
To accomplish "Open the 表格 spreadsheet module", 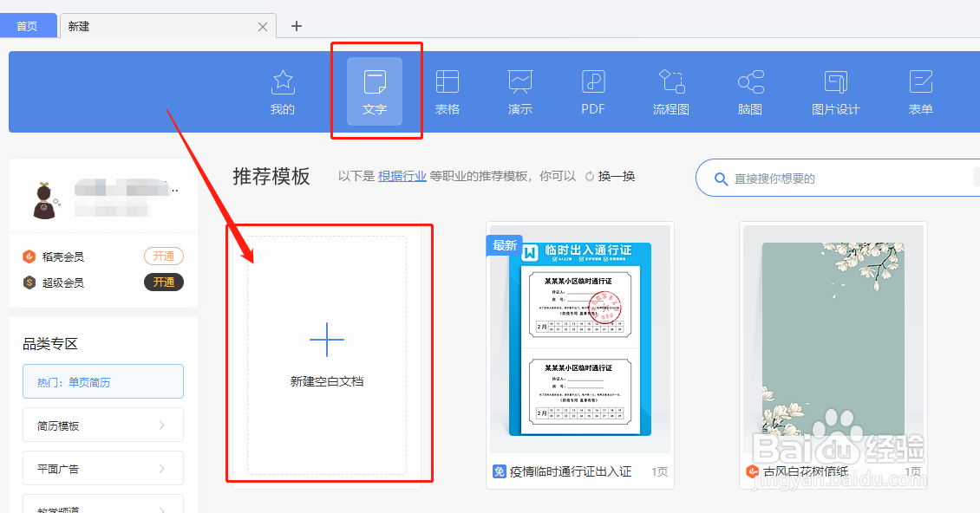I will tap(448, 91).
